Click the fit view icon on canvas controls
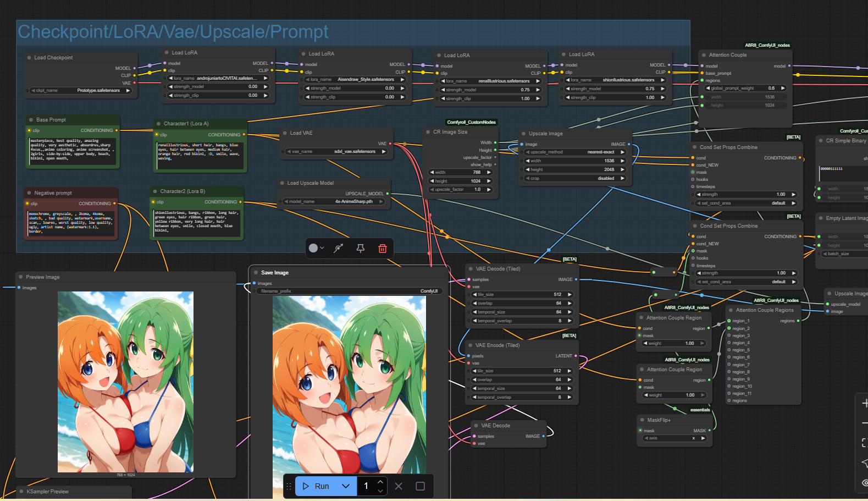Image resolution: width=868 pixels, height=501 pixels. coord(864,443)
